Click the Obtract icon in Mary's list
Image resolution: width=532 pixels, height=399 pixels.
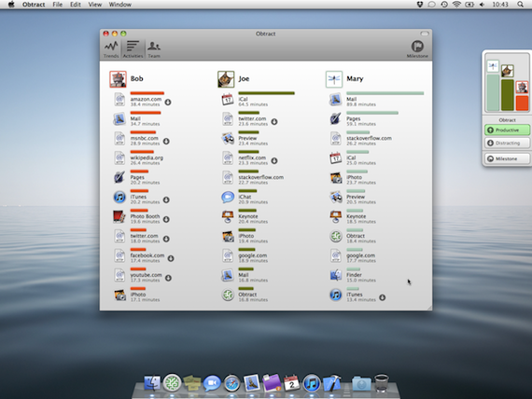point(336,236)
